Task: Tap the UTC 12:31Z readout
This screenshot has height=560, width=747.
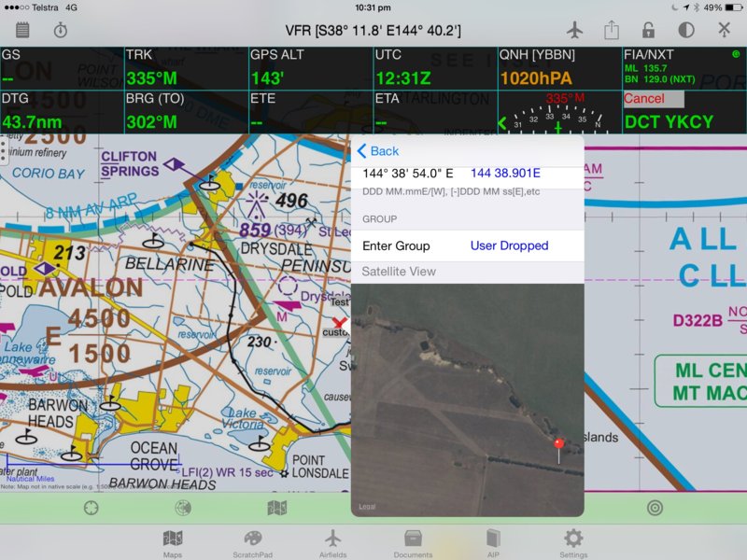Action: point(435,68)
